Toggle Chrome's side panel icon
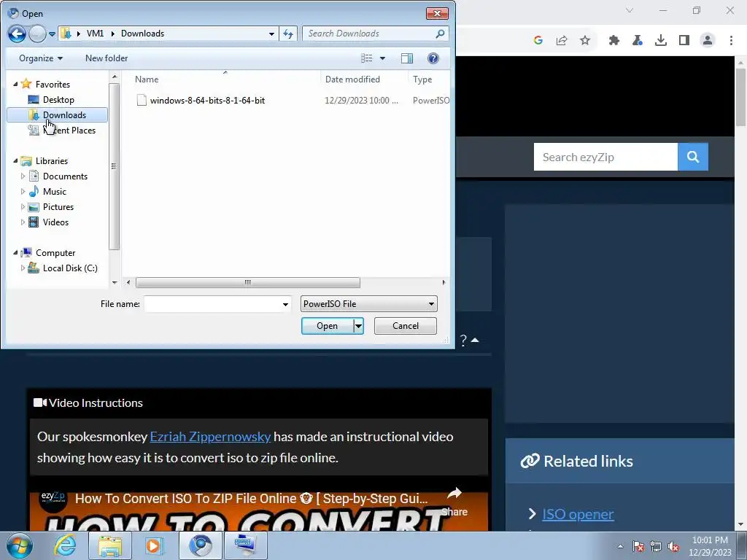The image size is (747, 560). point(684,41)
